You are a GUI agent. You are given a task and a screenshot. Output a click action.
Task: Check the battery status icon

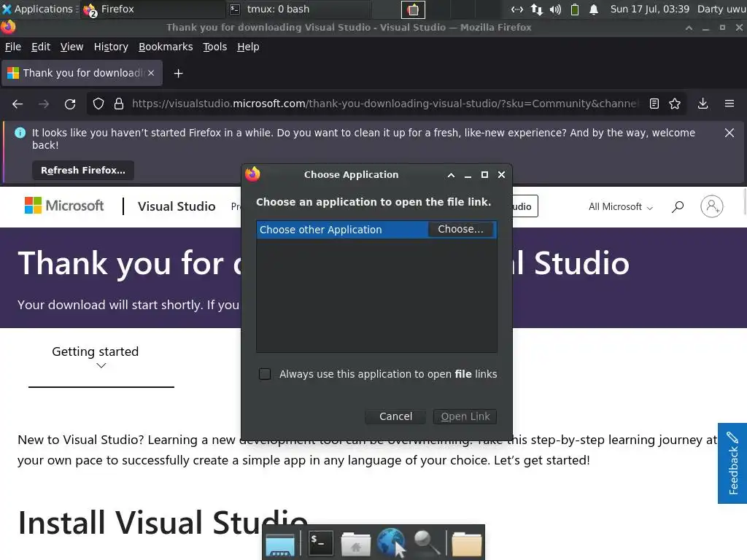(575, 9)
